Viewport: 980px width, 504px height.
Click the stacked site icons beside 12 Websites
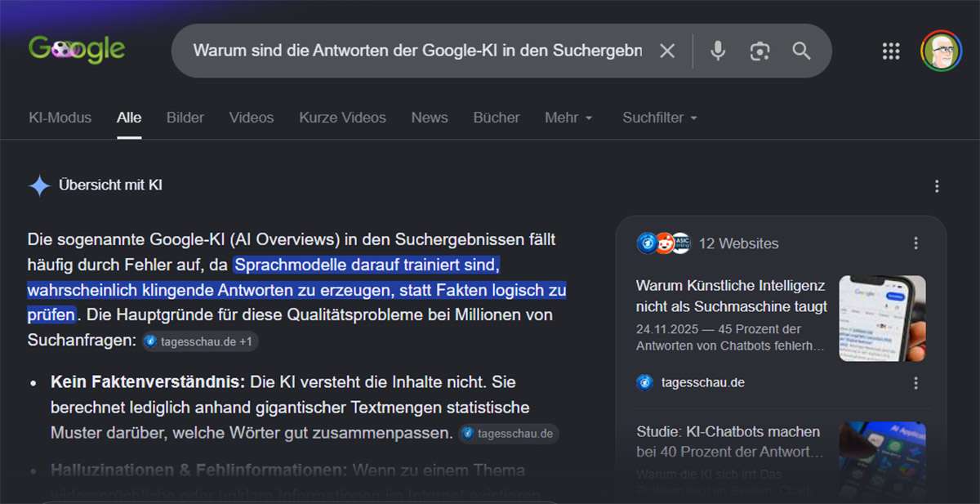coord(663,243)
